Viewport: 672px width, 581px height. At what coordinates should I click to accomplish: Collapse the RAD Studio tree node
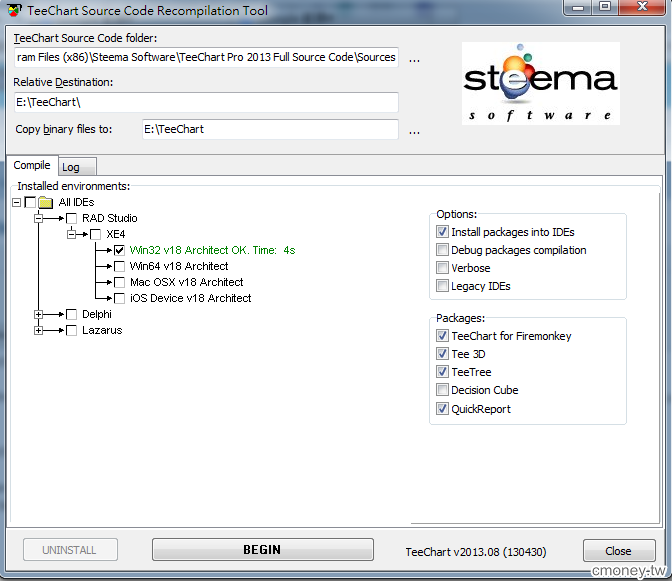click(x=39, y=219)
